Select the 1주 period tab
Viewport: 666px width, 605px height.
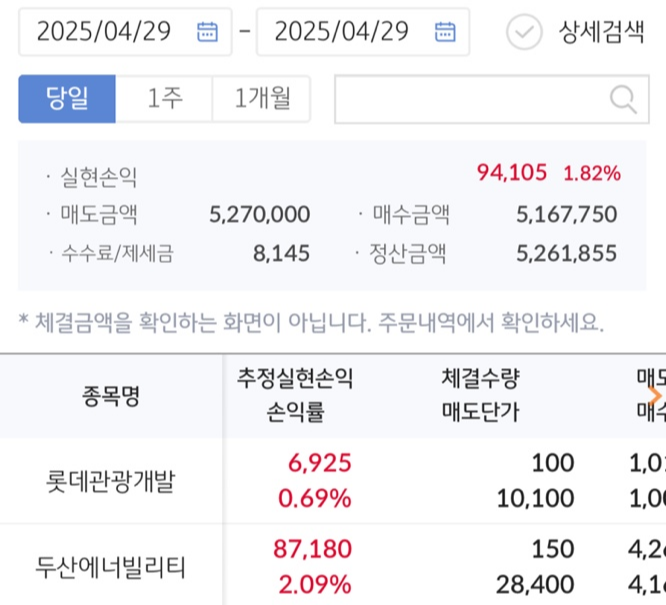point(164,99)
